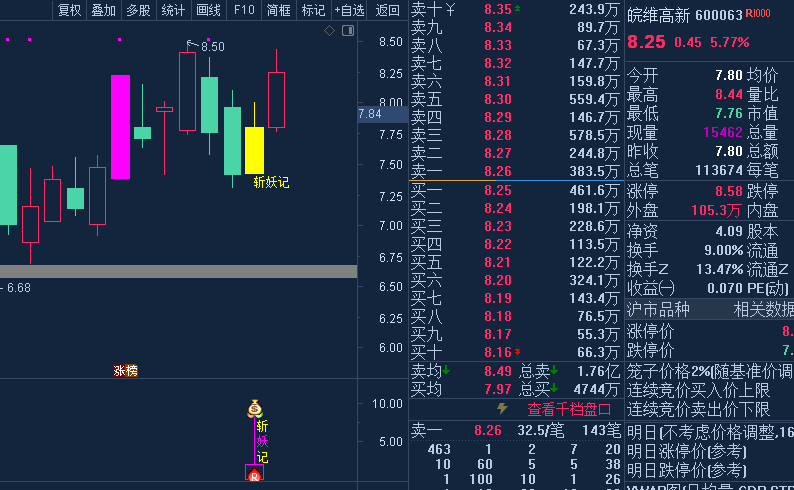The height and width of the screenshot is (490, 794).
Task: Click the 买十 price 8.16 row
Action: pos(515,352)
